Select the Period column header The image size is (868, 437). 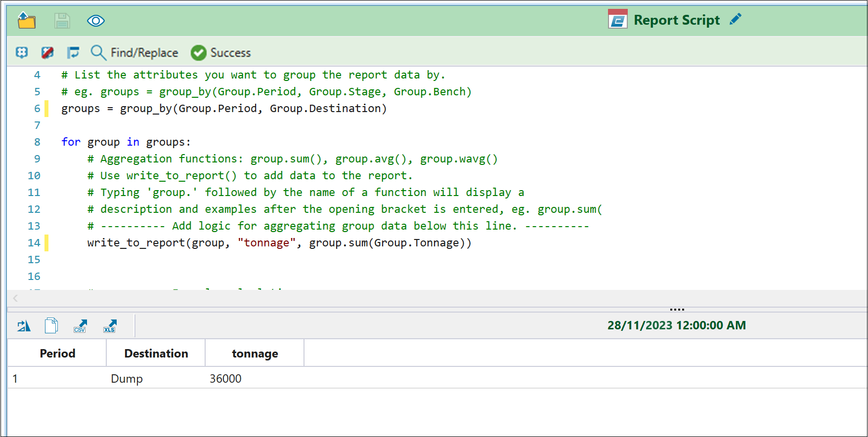point(57,353)
